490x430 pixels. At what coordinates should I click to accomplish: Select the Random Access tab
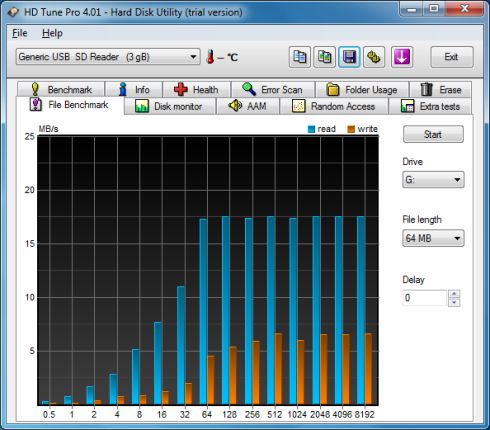(334, 106)
